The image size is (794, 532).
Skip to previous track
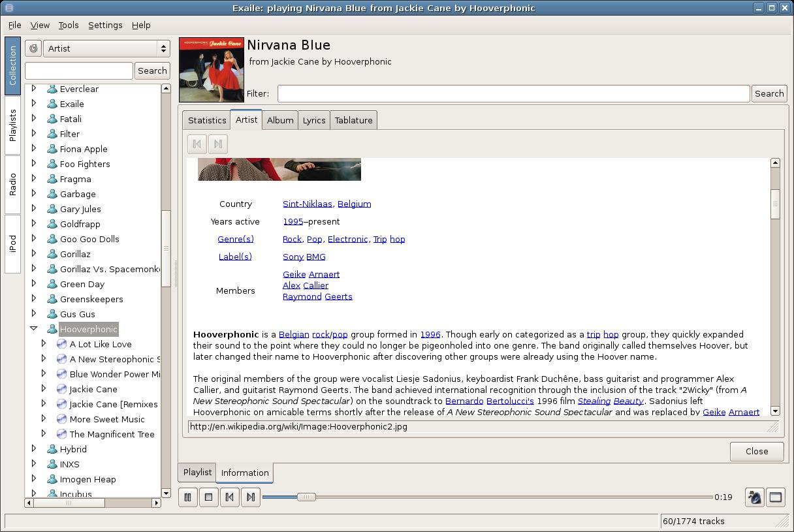pos(230,497)
